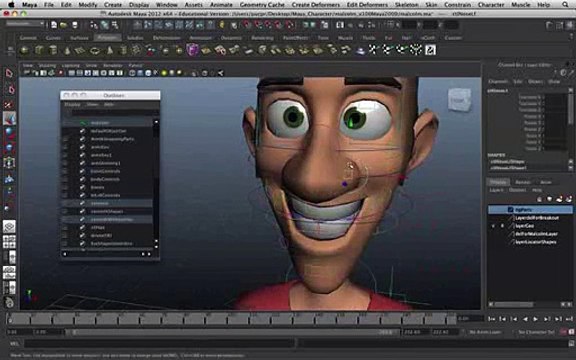Screen dimensions: 576x360
Task: Step forward one frame
Action: pyautogui.click(x=547, y=319)
